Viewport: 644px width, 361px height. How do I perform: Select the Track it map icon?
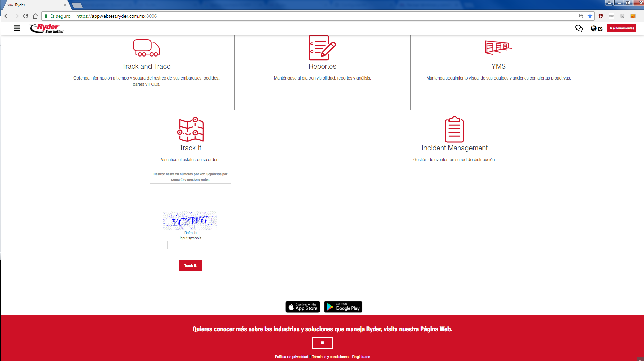click(190, 130)
